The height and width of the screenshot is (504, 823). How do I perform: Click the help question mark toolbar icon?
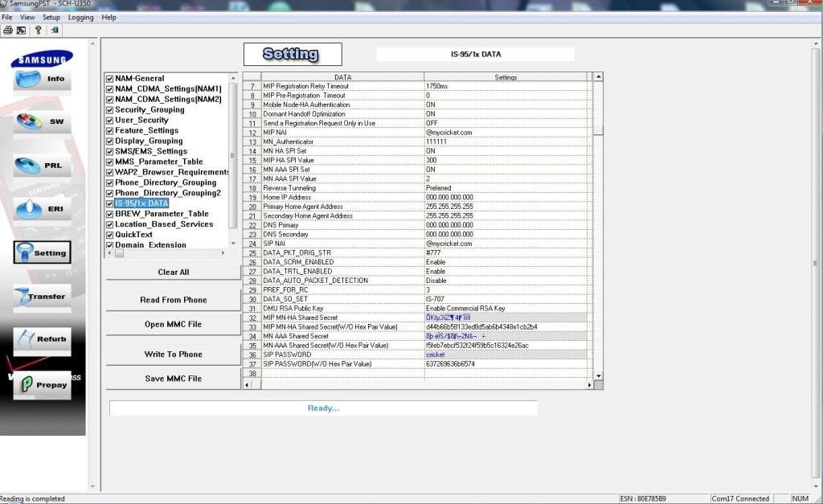[x=38, y=31]
